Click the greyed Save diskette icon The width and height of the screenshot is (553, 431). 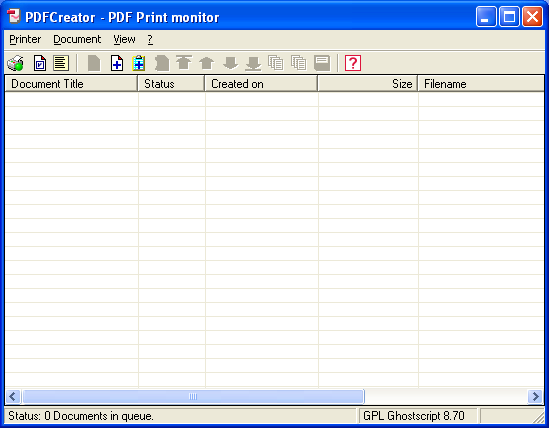322,63
